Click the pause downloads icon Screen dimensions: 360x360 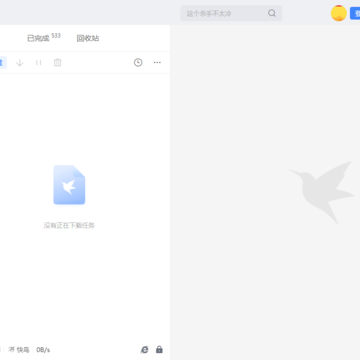point(39,62)
